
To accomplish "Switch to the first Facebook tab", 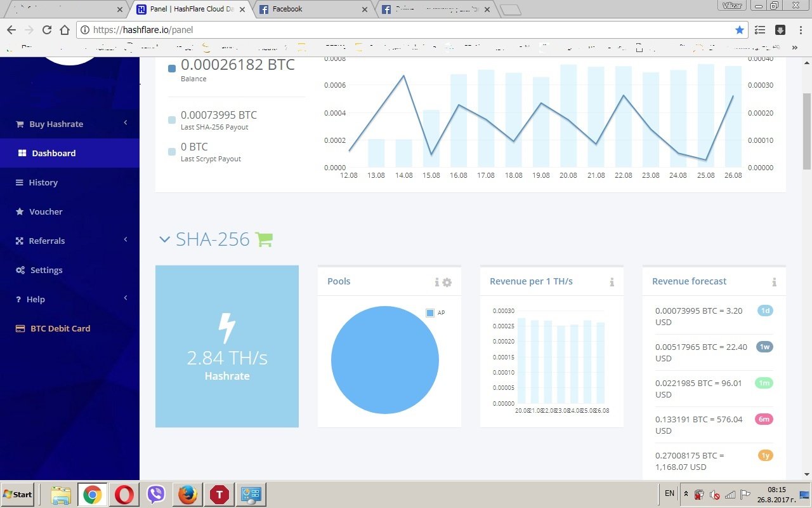I will [311, 10].
